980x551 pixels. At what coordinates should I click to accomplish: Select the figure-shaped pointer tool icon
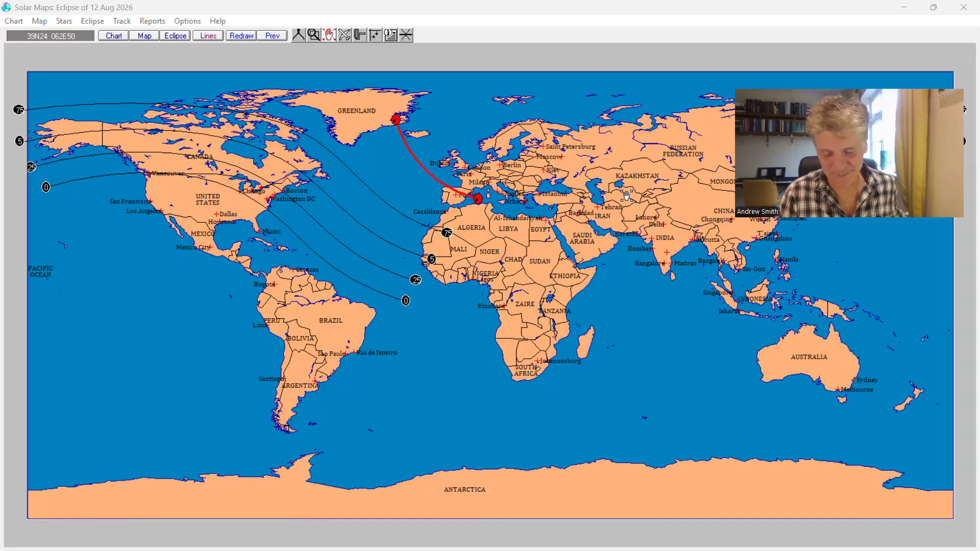click(x=299, y=35)
